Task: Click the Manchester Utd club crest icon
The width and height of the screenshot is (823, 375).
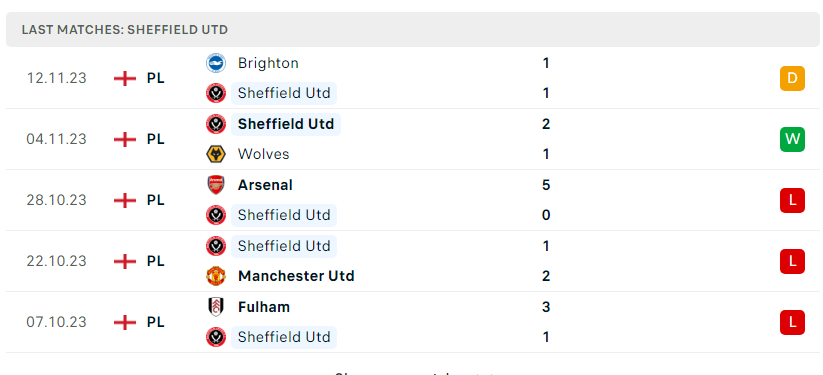Action: pyautogui.click(x=216, y=276)
